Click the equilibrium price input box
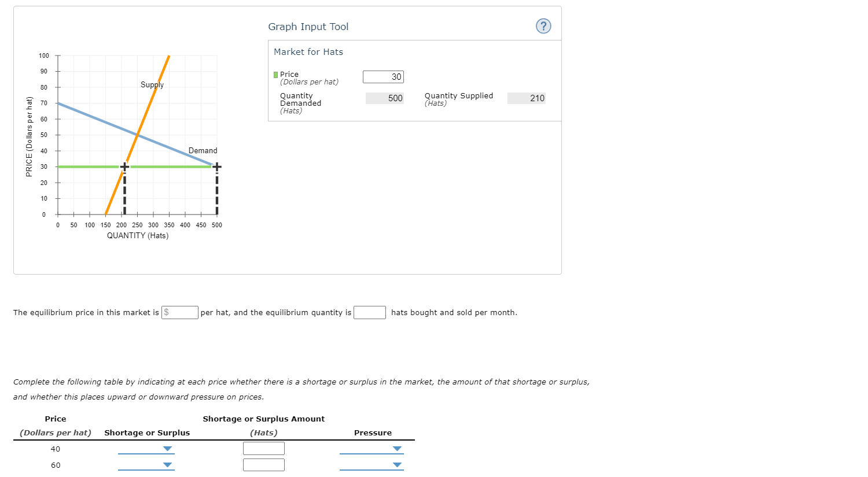 179,312
